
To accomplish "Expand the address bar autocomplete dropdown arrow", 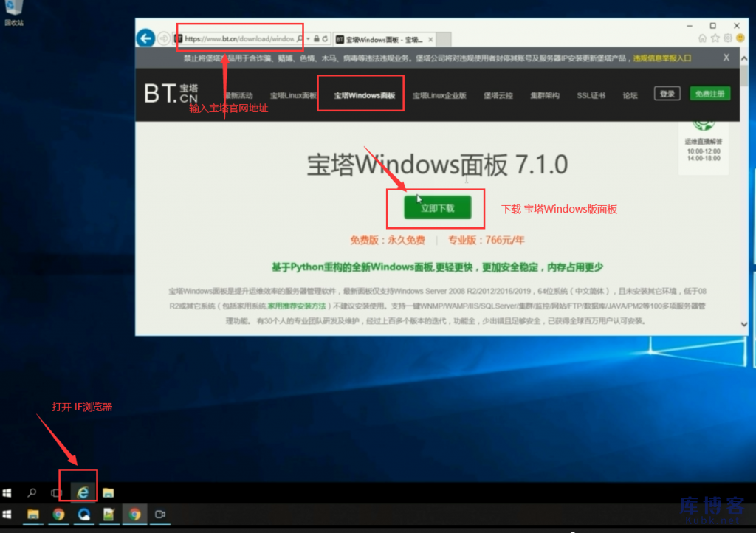I will coord(308,38).
